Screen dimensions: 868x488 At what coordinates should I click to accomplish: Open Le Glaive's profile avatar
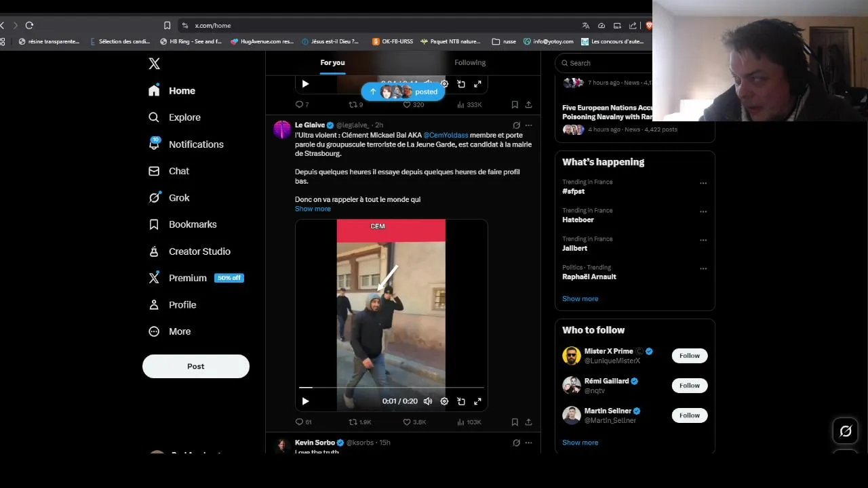click(282, 129)
